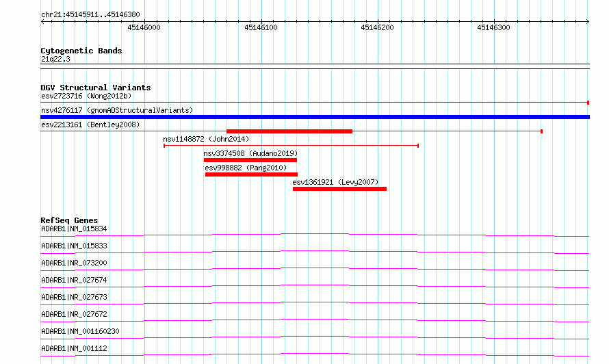Screen dimensions: 609x364
Task: Click the chr21:45145911..45146380 region label
Action: click(90, 15)
